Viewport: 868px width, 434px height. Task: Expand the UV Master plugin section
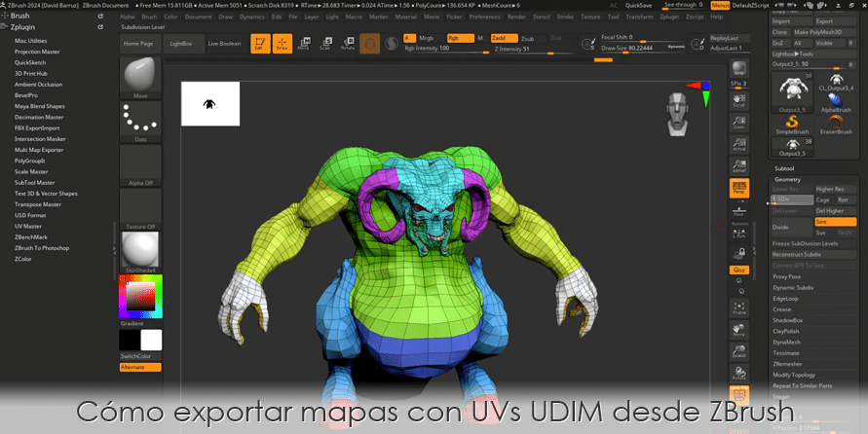[x=28, y=226]
